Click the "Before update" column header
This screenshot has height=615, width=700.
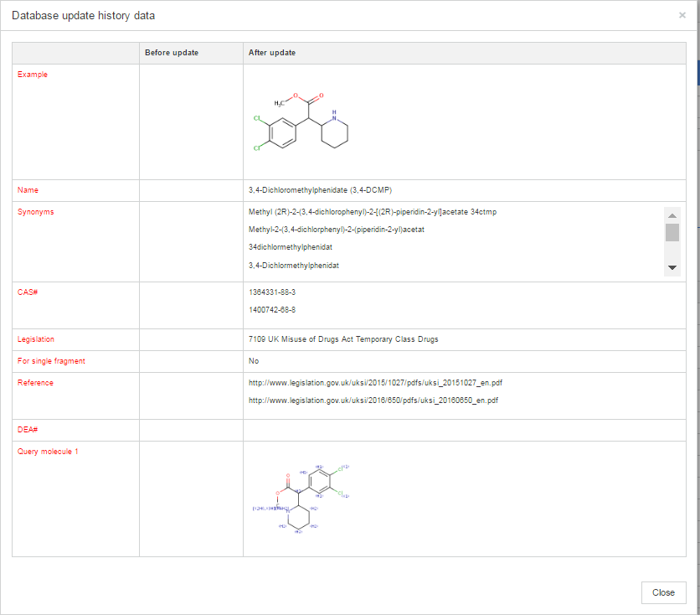pyautogui.click(x=172, y=53)
